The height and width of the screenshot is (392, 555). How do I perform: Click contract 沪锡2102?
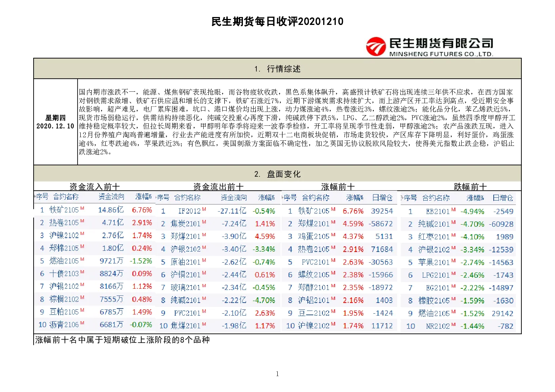(x=64, y=286)
